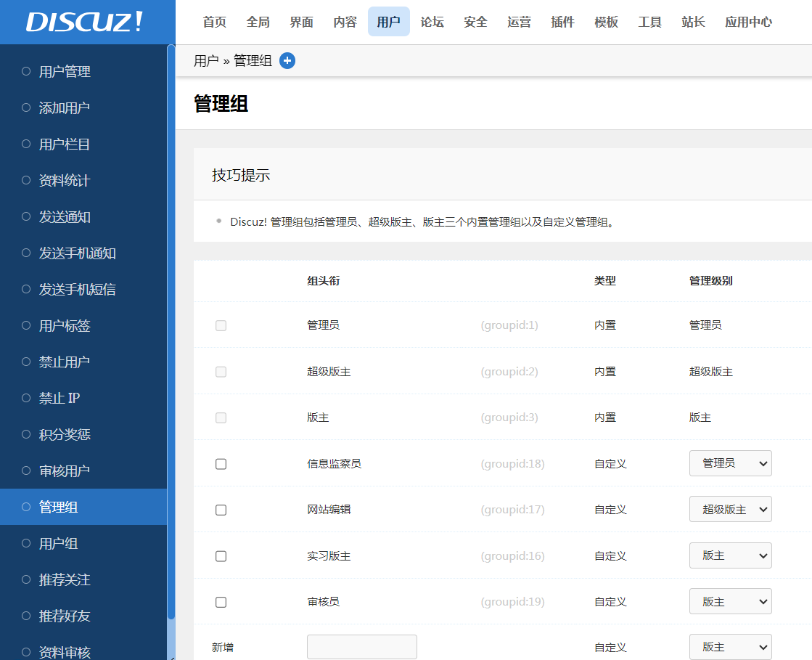Click the sidebar vertical scrollbar
Image resolution: width=812 pixels, height=660 pixels.
tap(171, 332)
